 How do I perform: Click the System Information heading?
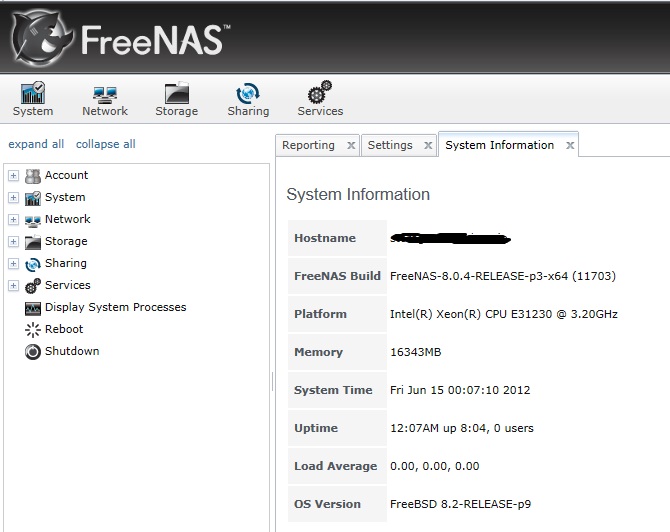point(358,194)
